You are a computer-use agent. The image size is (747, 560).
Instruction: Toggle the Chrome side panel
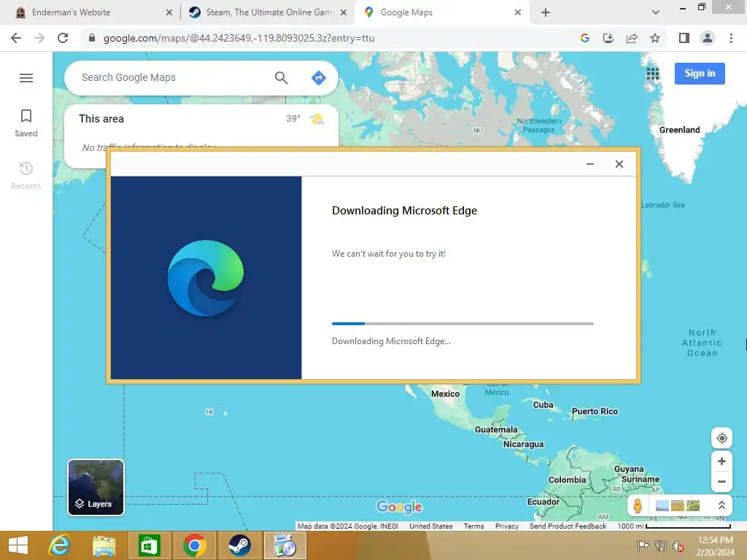684,38
